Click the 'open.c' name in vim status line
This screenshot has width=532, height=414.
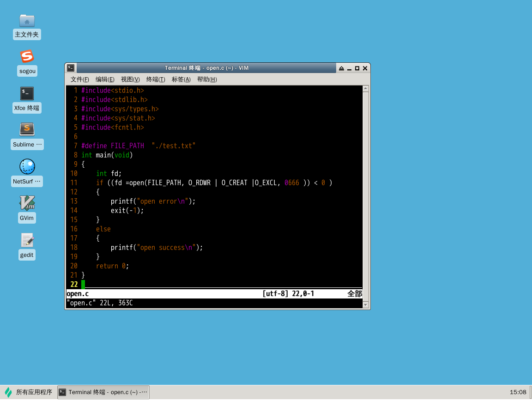(78, 294)
